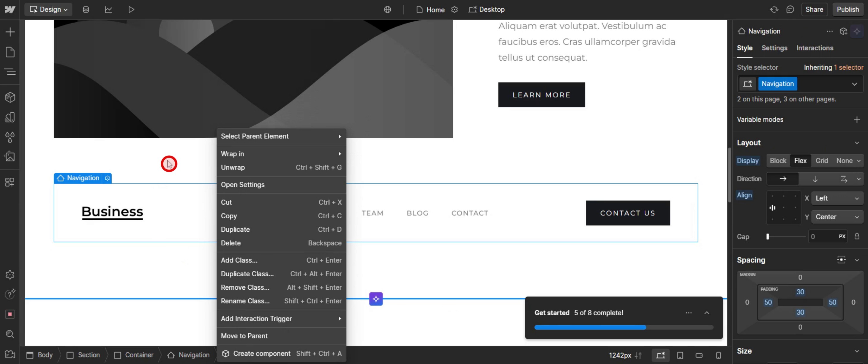This screenshot has height=364, width=868.
Task: Click the CMS database icon
Action: pos(86,10)
